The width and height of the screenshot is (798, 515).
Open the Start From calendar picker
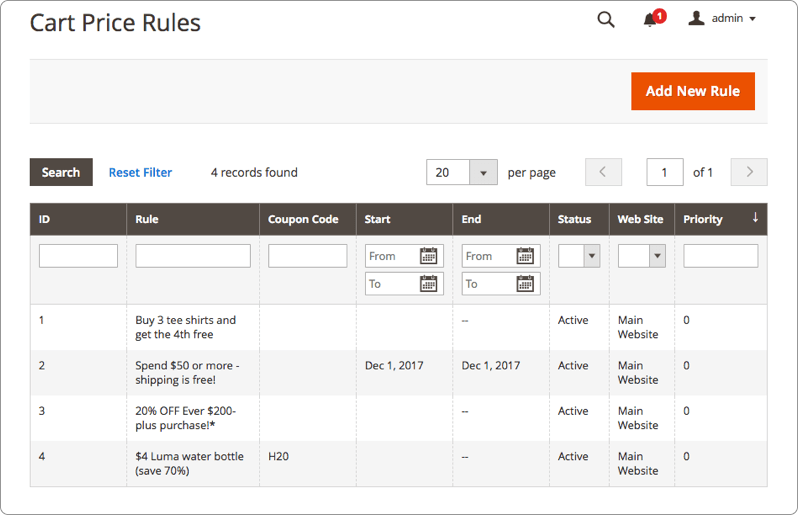coord(429,255)
